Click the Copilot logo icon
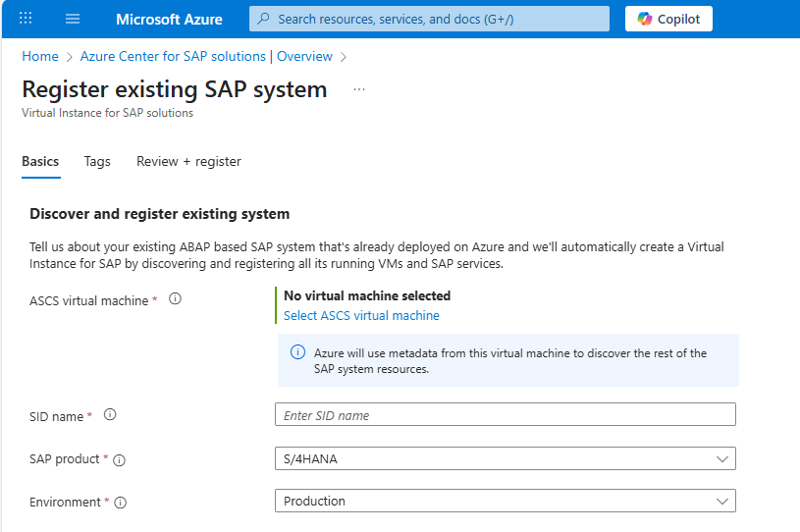This screenshot has height=532, width=800. [x=644, y=19]
